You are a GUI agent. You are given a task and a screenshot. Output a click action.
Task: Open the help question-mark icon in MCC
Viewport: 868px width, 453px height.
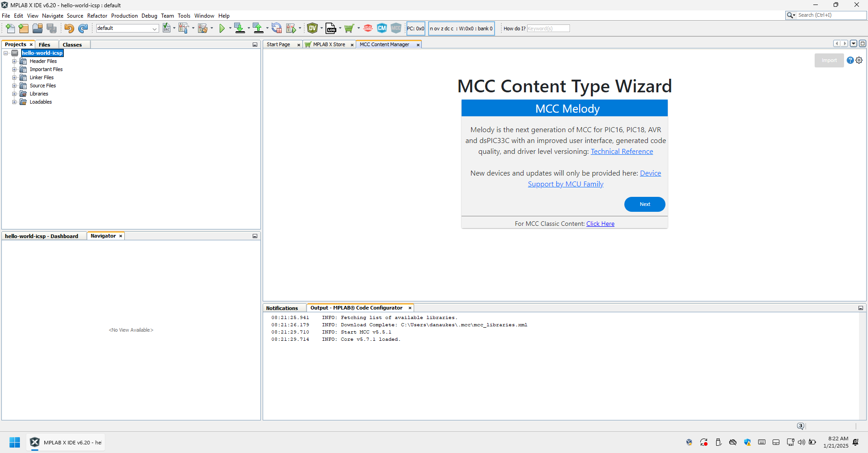pos(850,60)
